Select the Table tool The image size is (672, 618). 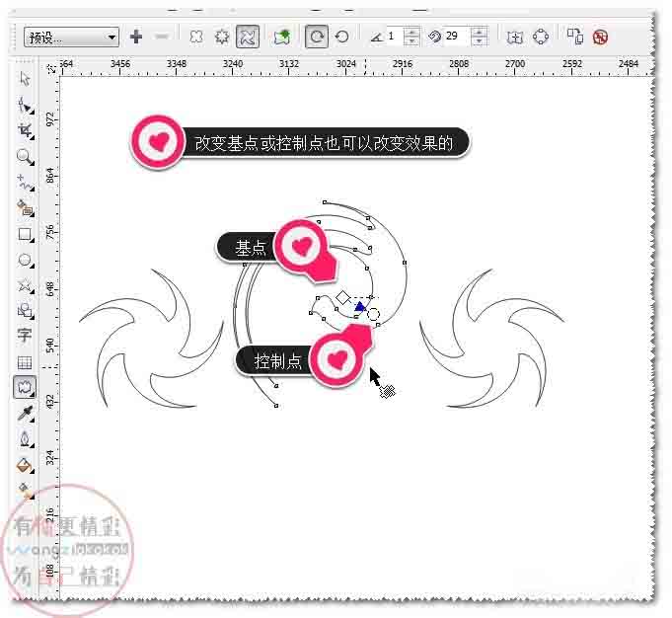coord(25,362)
